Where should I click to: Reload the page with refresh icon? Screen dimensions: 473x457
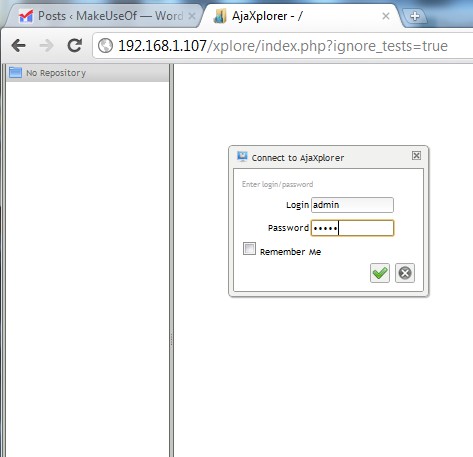(x=75, y=45)
